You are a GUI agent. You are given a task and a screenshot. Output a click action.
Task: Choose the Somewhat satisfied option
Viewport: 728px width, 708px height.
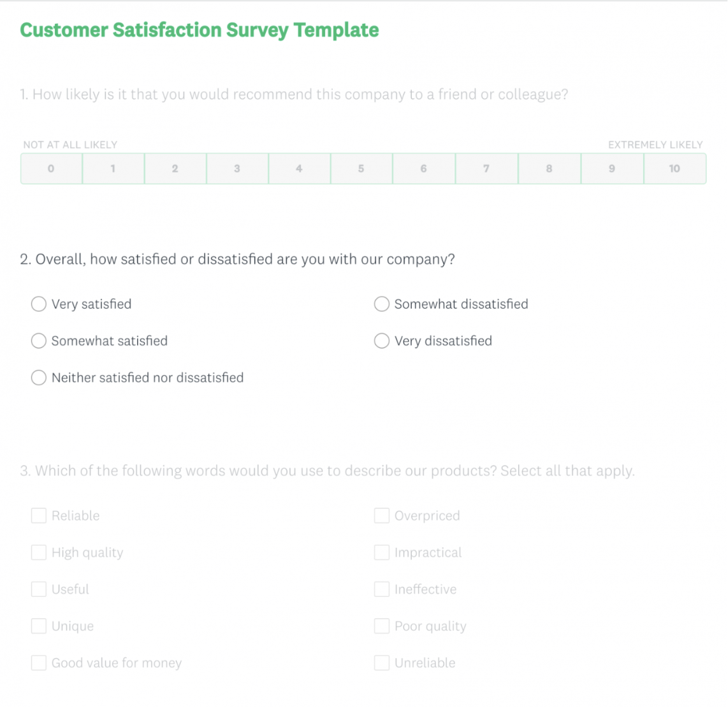39,341
